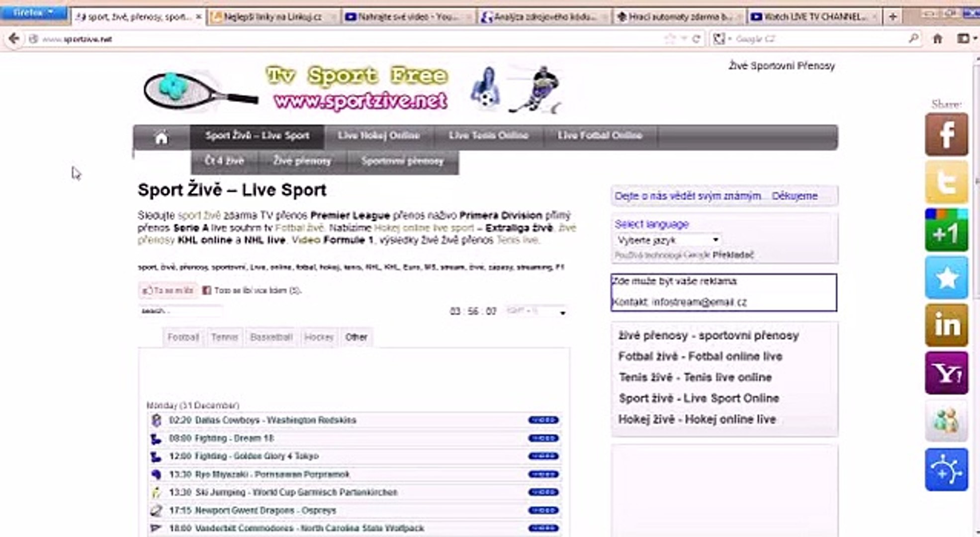This screenshot has height=537, width=980.
Task: Add page to favorites star icon
Action: tap(946, 278)
